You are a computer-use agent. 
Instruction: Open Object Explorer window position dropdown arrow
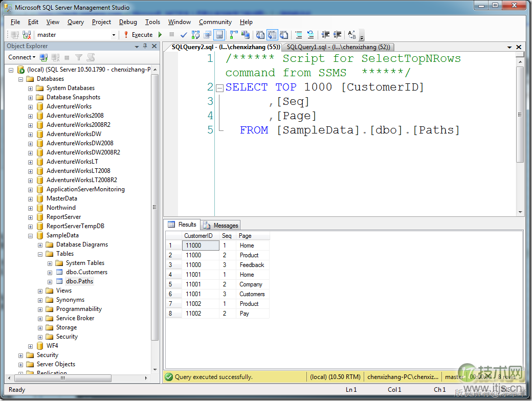pos(137,46)
